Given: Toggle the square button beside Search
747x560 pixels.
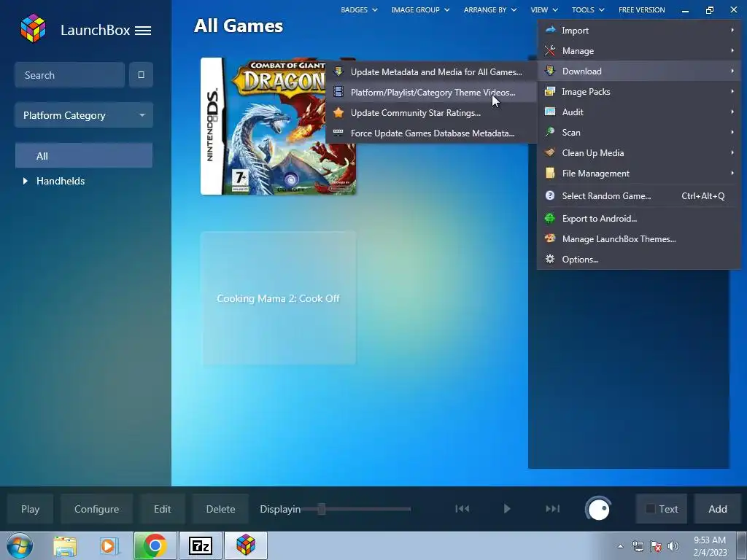Looking at the screenshot, I should tap(141, 75).
